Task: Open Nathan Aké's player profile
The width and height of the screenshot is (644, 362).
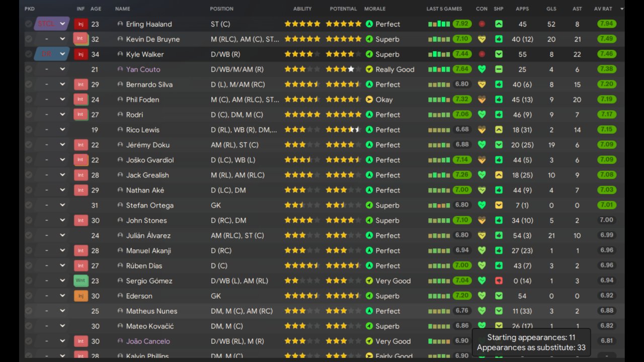Action: click(x=145, y=190)
